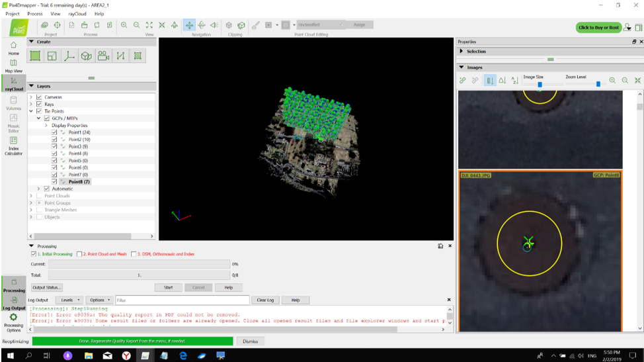644x362 pixels.
Task: Click the Log Output sidebar icon
Action: pyautogui.click(x=13, y=303)
